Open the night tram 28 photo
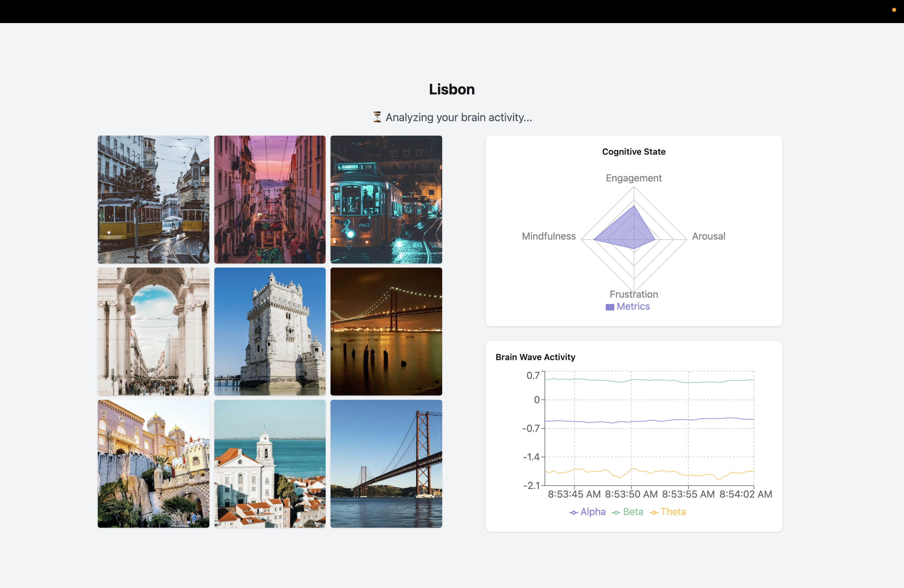The image size is (904, 588). [386, 199]
